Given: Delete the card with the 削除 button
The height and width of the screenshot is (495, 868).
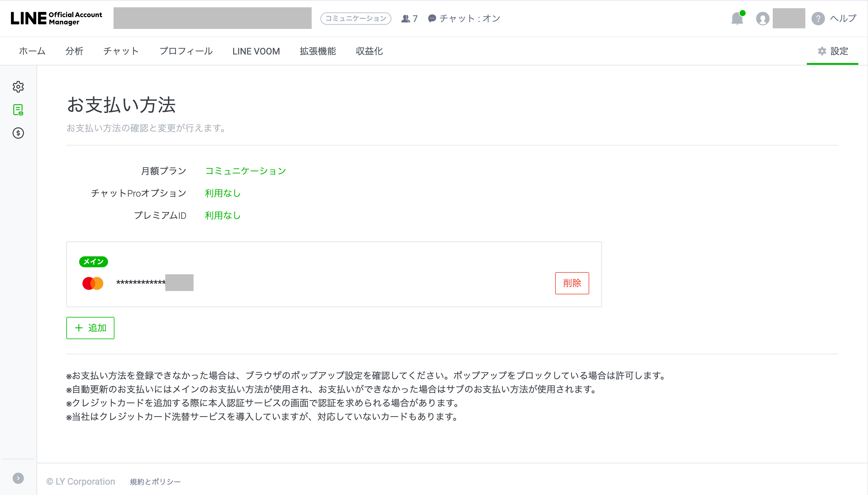Looking at the screenshot, I should (572, 283).
